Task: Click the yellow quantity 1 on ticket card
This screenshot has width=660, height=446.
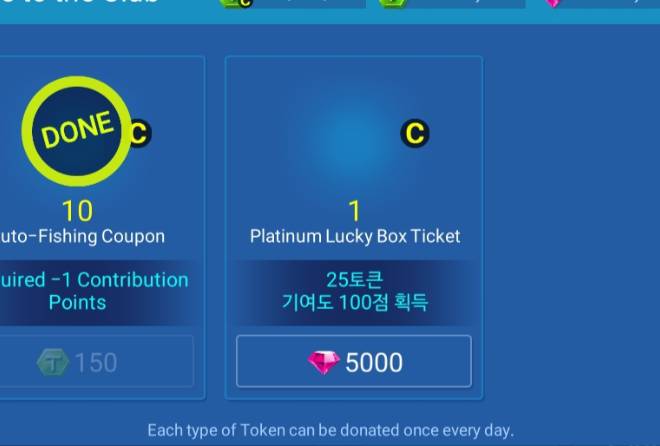Action: tap(354, 211)
